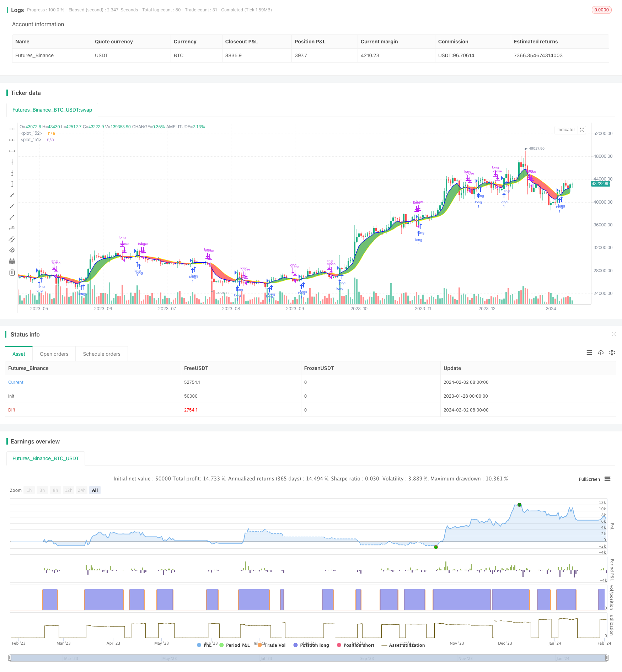Toggle the Position long legend series
The width and height of the screenshot is (622, 672).
(x=311, y=645)
